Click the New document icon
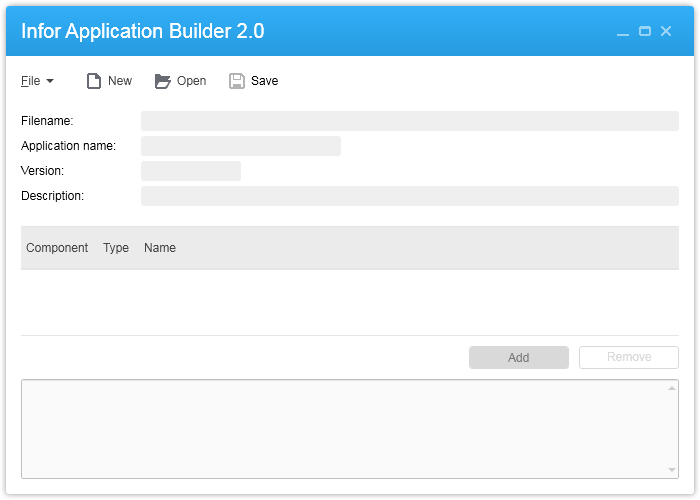Image resolution: width=700 pixels, height=500 pixels. [94, 81]
